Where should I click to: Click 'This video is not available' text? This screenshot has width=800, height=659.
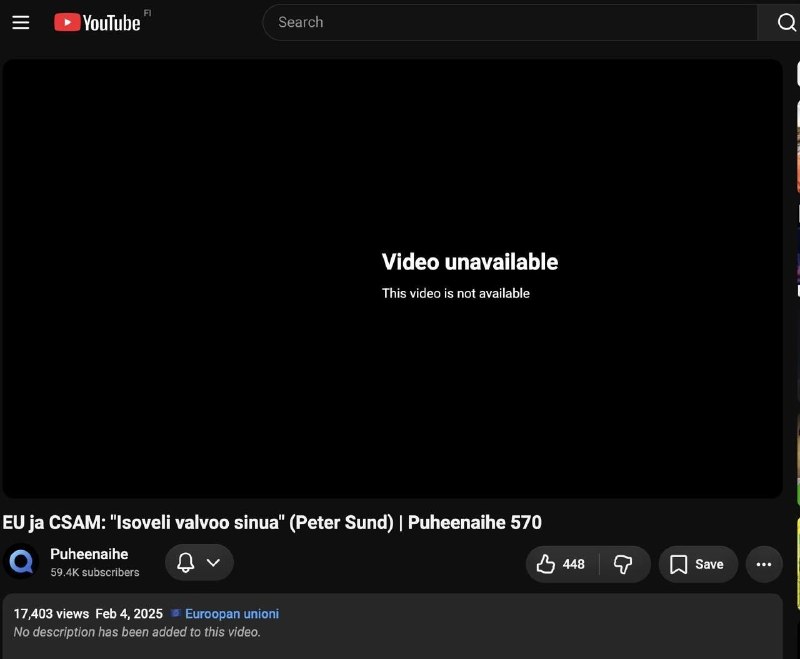pyautogui.click(x=456, y=293)
